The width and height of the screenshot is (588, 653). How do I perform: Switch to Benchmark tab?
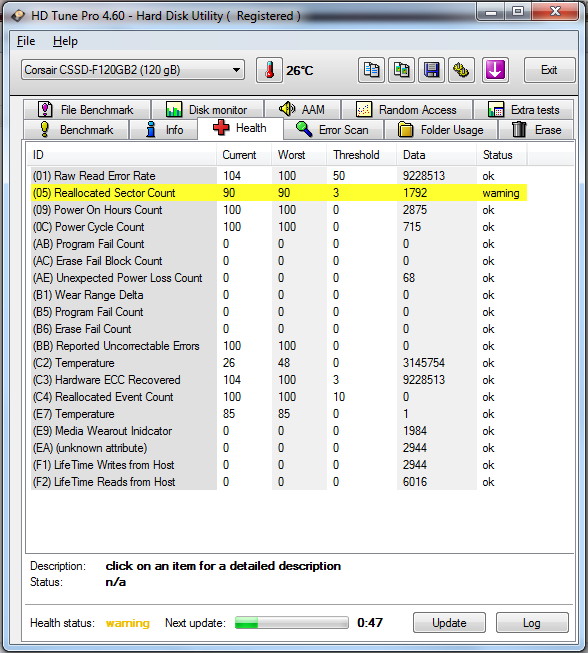tap(76, 130)
